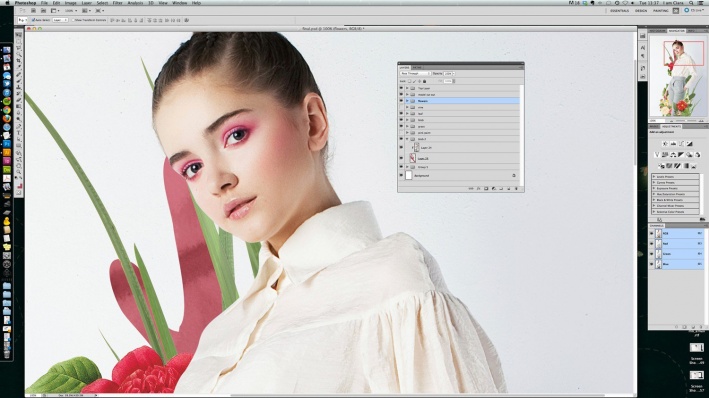Show the hidden vine layer group
The height and width of the screenshot is (398, 709).
point(401,107)
